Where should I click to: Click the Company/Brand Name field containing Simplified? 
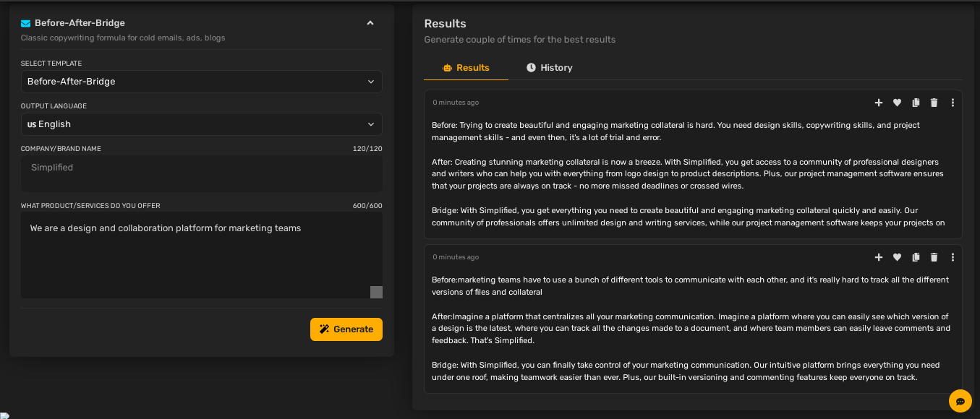[201, 173]
